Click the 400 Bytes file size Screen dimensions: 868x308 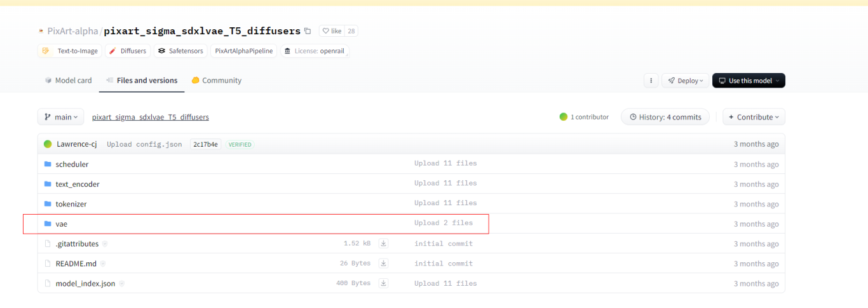click(x=353, y=283)
